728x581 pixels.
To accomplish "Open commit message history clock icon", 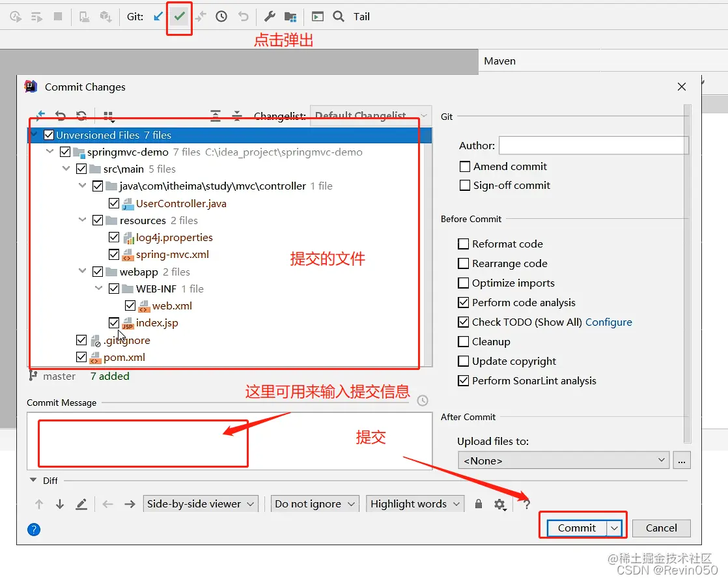I will [423, 401].
